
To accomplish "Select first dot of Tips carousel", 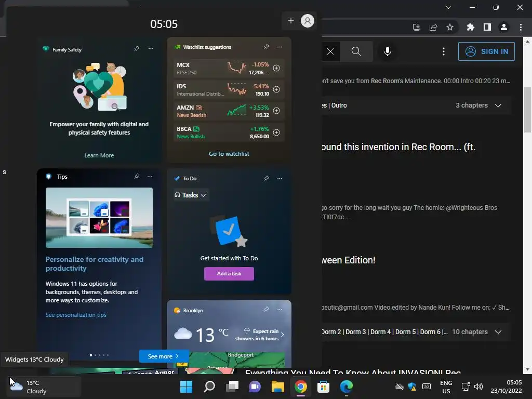I will coord(90,355).
